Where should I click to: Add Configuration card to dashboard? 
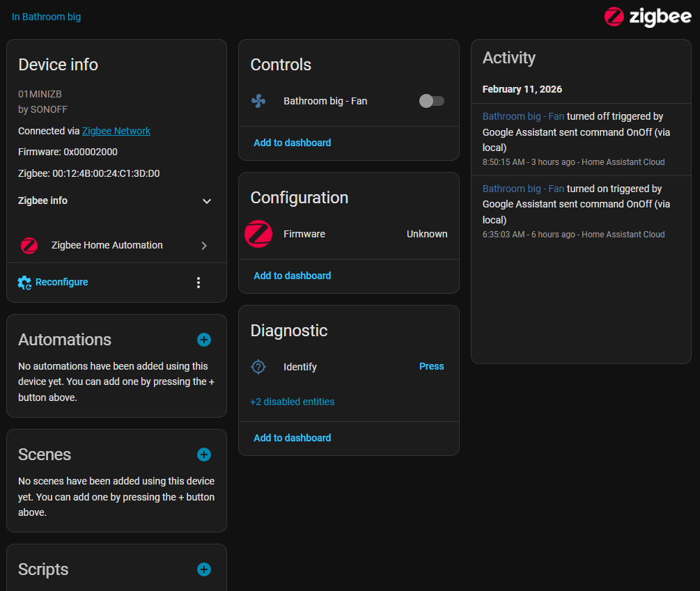pos(293,276)
